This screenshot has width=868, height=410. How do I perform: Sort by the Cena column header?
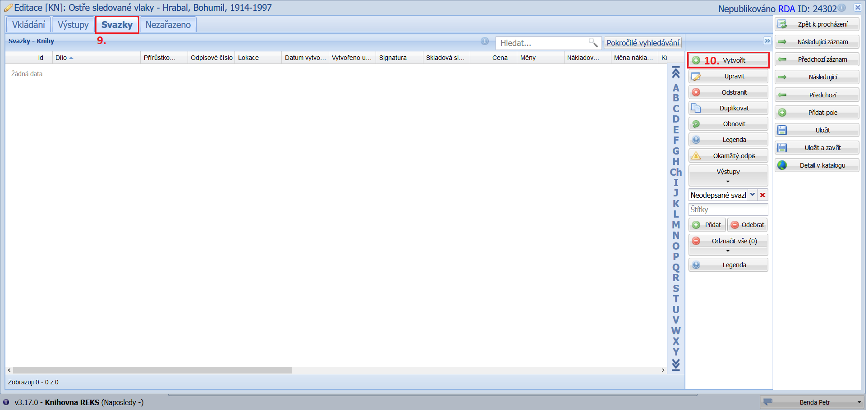point(494,58)
